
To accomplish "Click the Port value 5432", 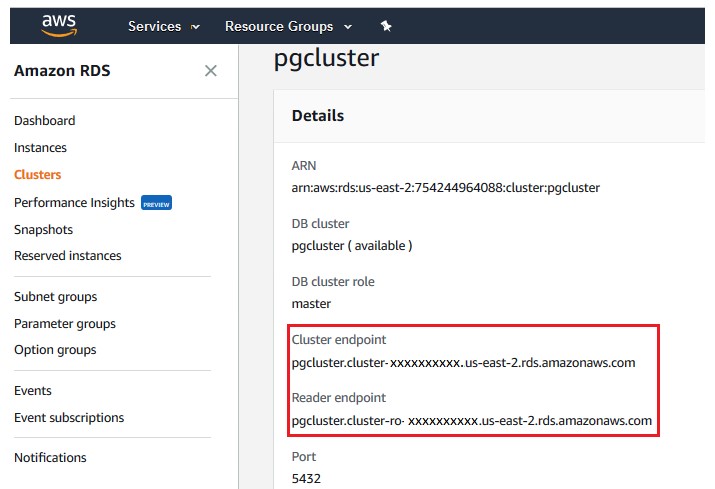I will [306, 479].
